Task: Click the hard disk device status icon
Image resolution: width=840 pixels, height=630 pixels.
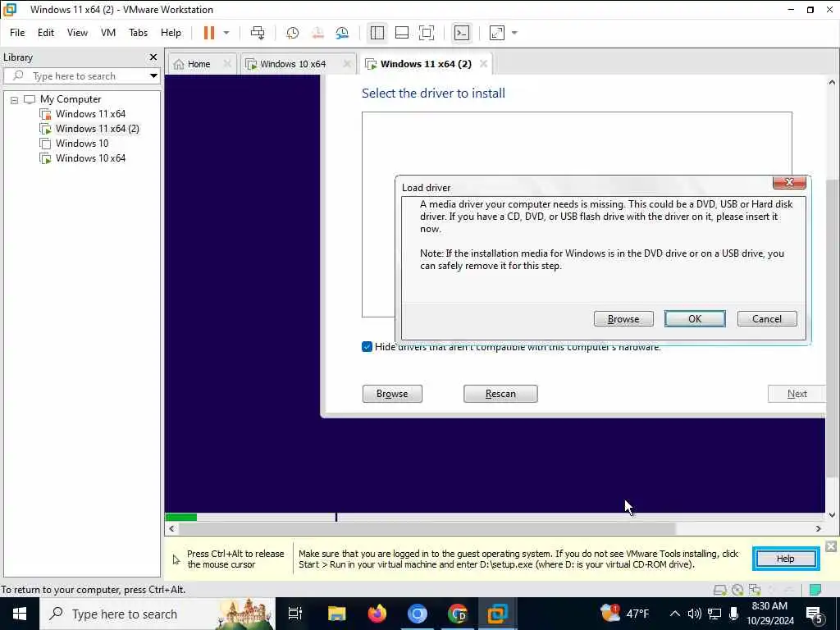Action: point(719,590)
